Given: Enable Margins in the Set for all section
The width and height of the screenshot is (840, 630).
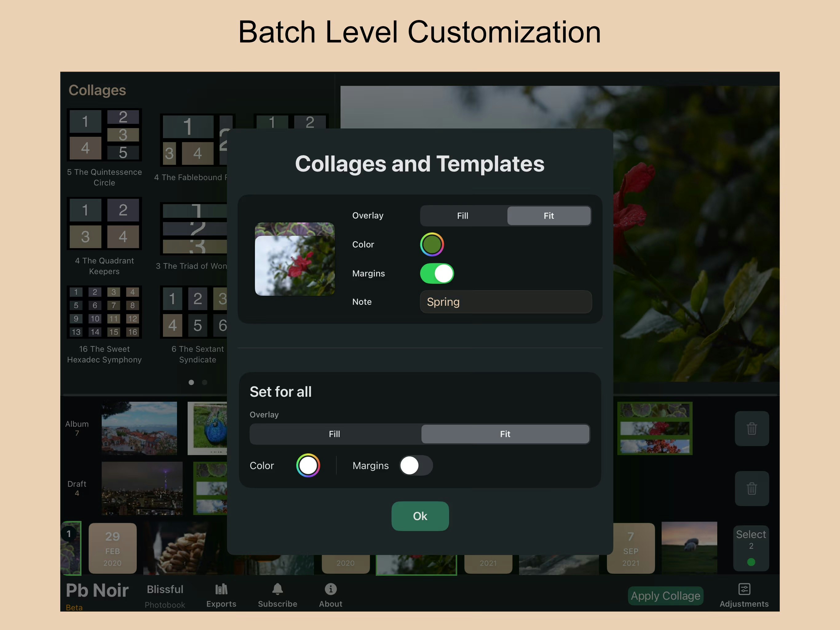Looking at the screenshot, I should pos(416,465).
